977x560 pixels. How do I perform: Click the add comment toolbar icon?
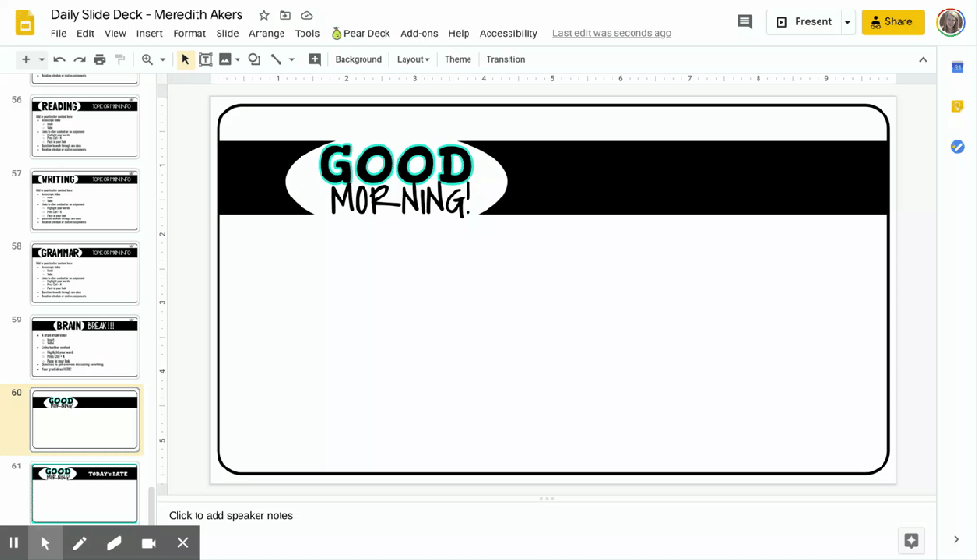(x=315, y=59)
